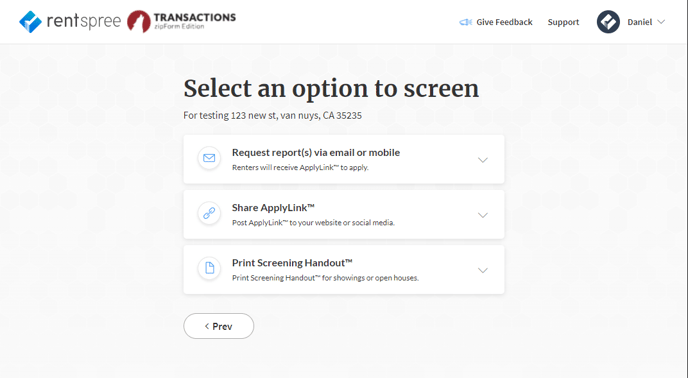Click the left arrow in Prev button
The width and height of the screenshot is (688, 378).
pos(207,326)
